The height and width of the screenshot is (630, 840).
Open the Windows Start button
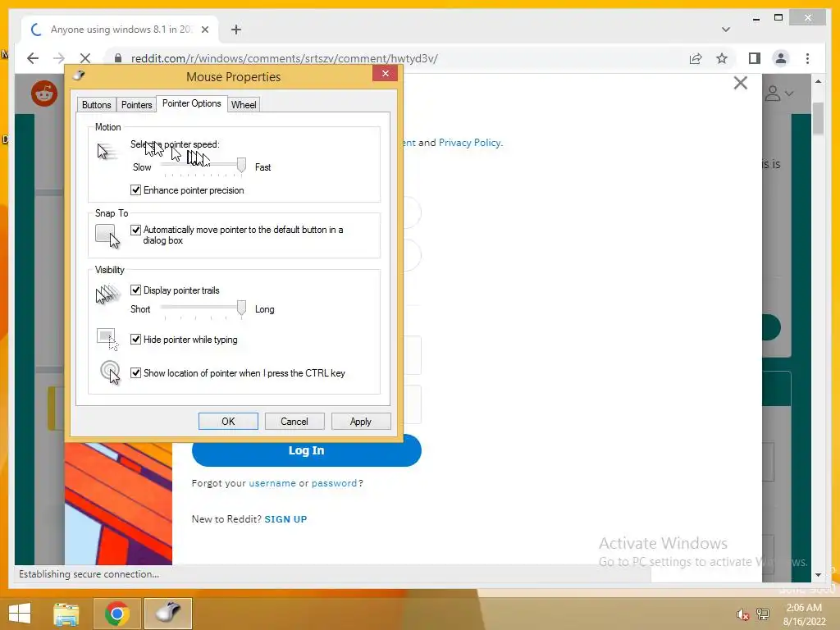20,614
